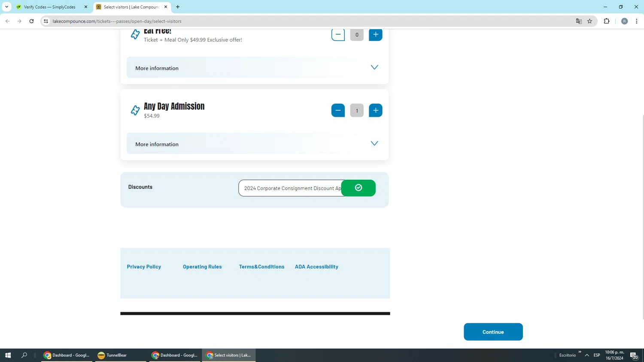644x362 pixels.
Task: Click the Eat Free quantity field
Action: 357,35
